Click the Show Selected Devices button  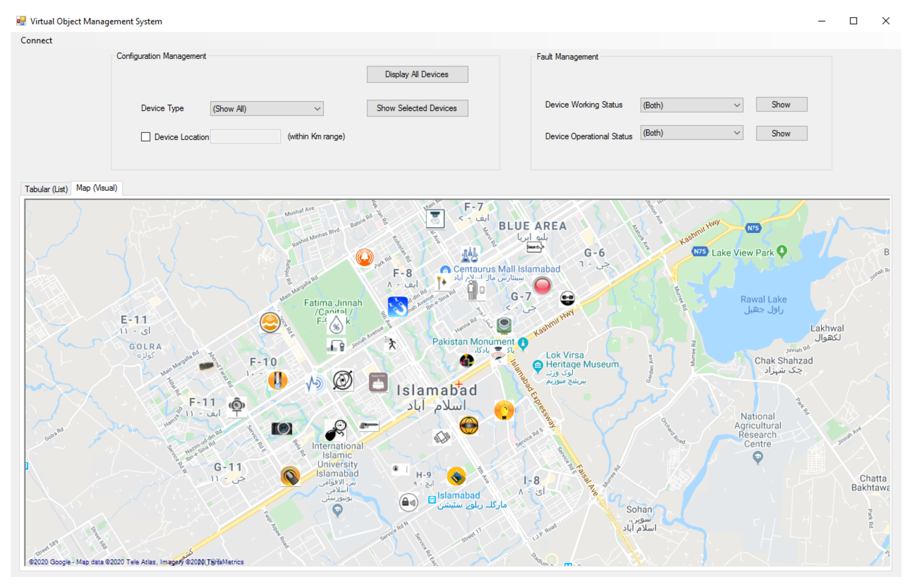pyautogui.click(x=417, y=108)
